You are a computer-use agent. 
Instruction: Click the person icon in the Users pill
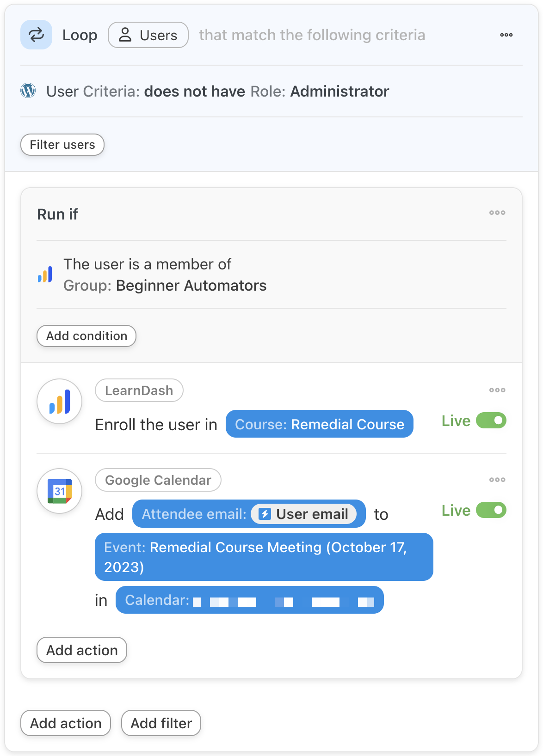coord(125,35)
